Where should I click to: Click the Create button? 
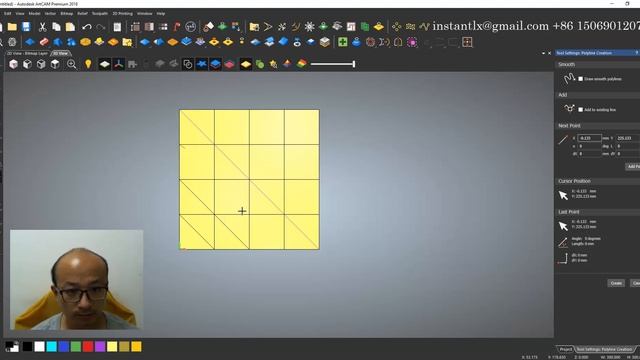click(x=616, y=283)
